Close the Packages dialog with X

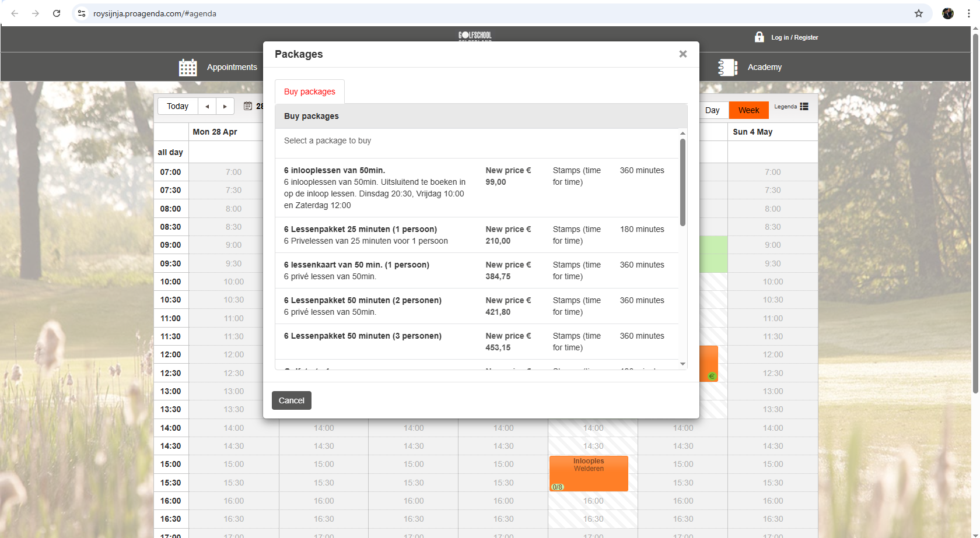tap(682, 54)
